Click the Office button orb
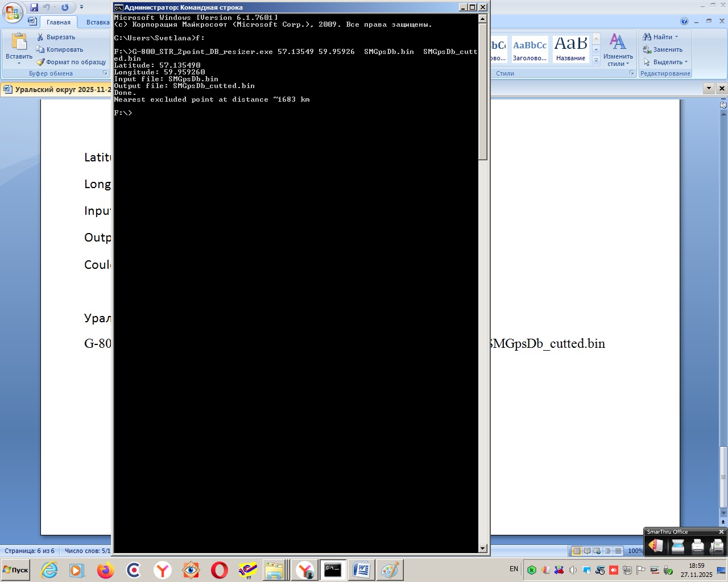728x582 pixels. pyautogui.click(x=13, y=13)
